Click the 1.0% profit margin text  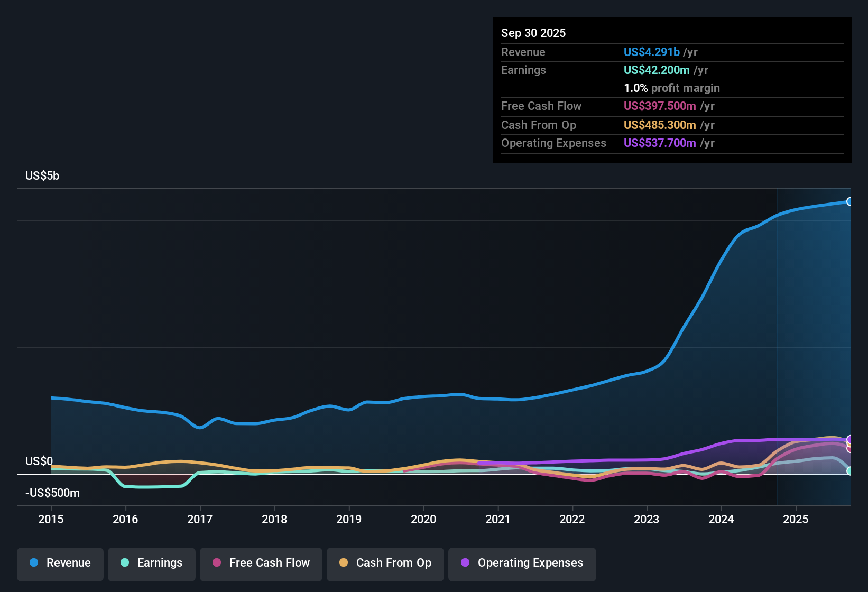point(671,88)
